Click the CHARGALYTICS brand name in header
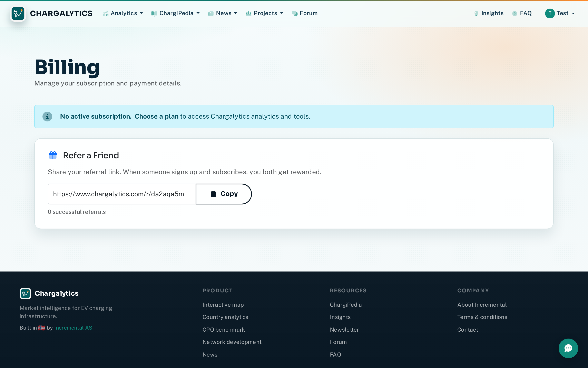Screen dimensions: 588x368 tap(61, 13)
